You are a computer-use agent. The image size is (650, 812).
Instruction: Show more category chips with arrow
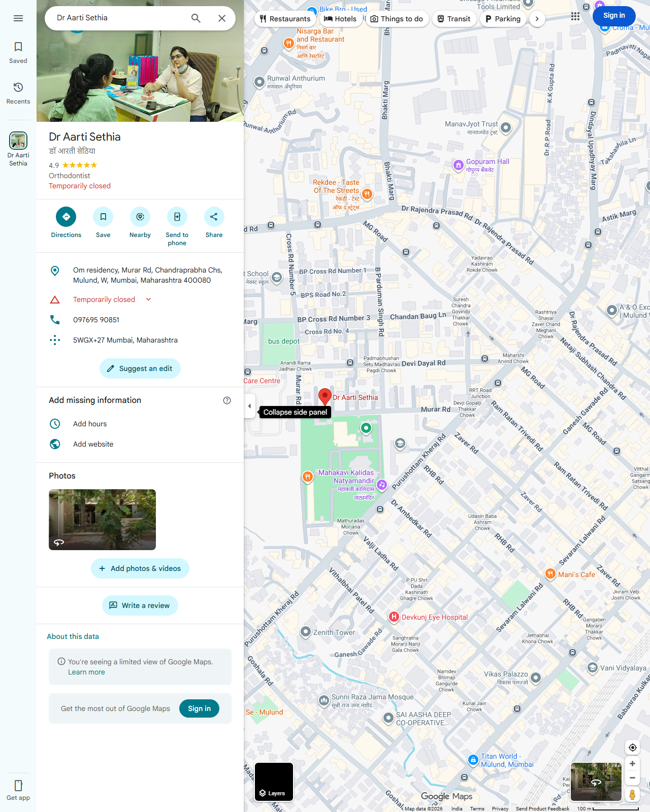click(x=537, y=19)
